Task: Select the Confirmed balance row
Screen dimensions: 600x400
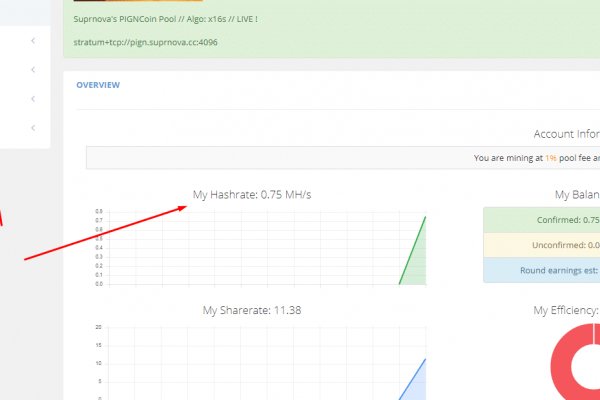Action: (541, 221)
